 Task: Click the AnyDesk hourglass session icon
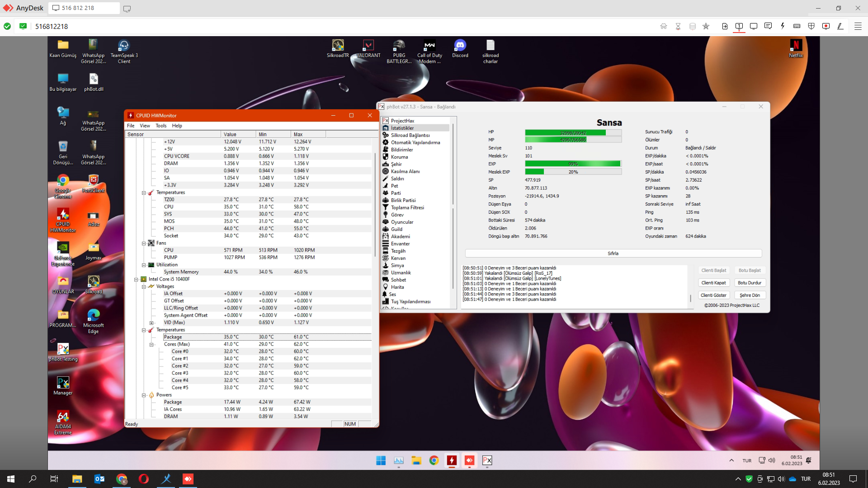point(678,26)
